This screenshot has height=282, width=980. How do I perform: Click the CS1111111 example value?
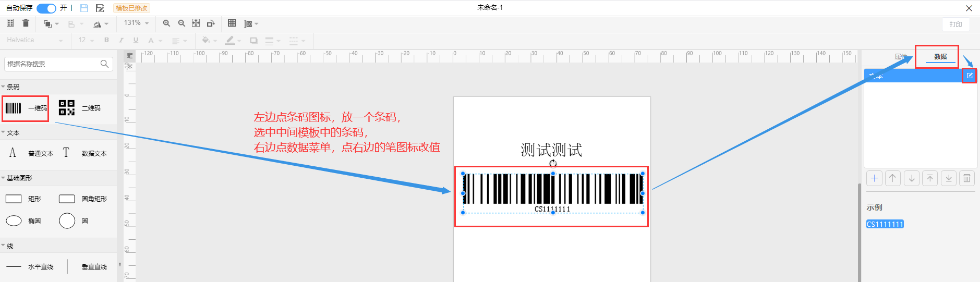tap(885, 224)
